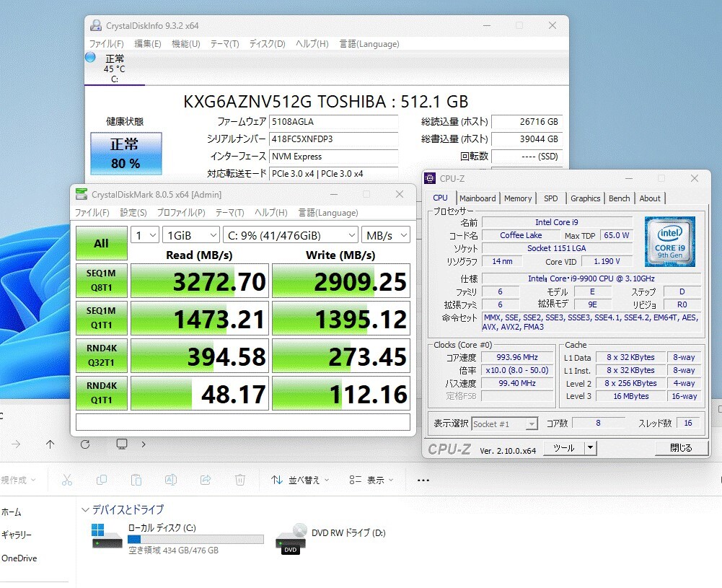Viewport: 722px width, 588px height.
Task: Click the Cut scissors icon in Explorer toolbar
Action: coord(67,480)
